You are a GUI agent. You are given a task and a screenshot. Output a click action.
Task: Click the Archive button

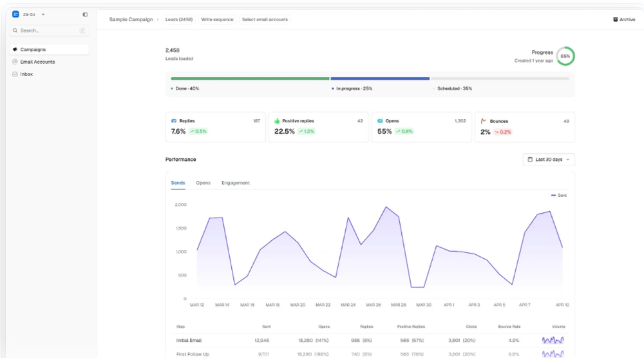coord(624,19)
